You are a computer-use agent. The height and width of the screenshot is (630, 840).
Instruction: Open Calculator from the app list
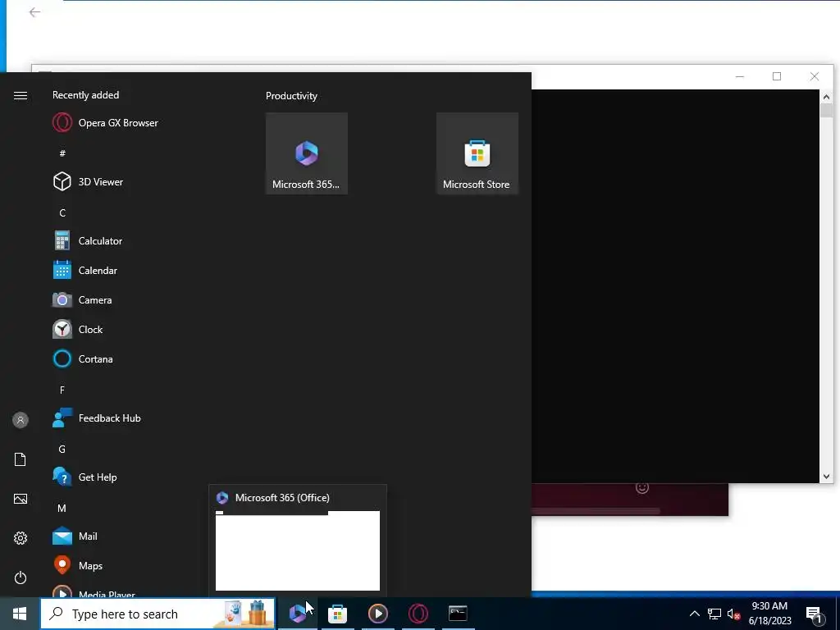(87, 241)
